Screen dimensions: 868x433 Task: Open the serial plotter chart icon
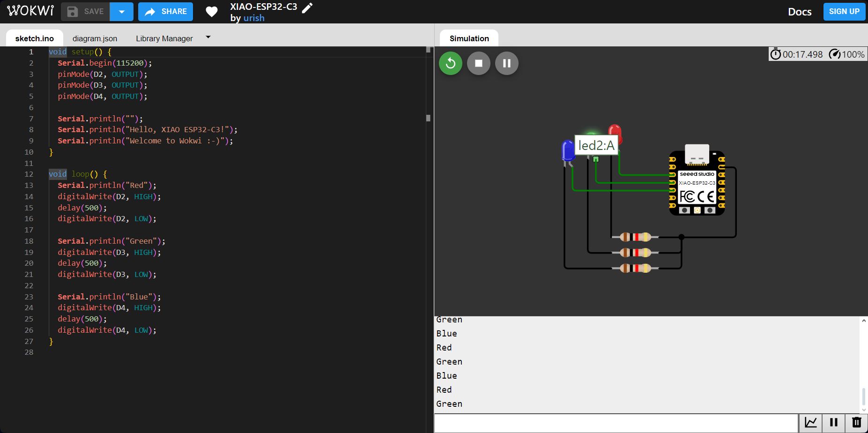(811, 423)
